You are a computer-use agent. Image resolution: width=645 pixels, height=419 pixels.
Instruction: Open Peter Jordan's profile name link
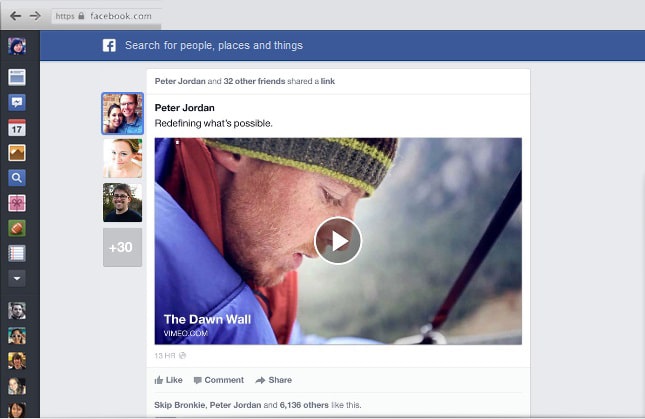tap(185, 107)
